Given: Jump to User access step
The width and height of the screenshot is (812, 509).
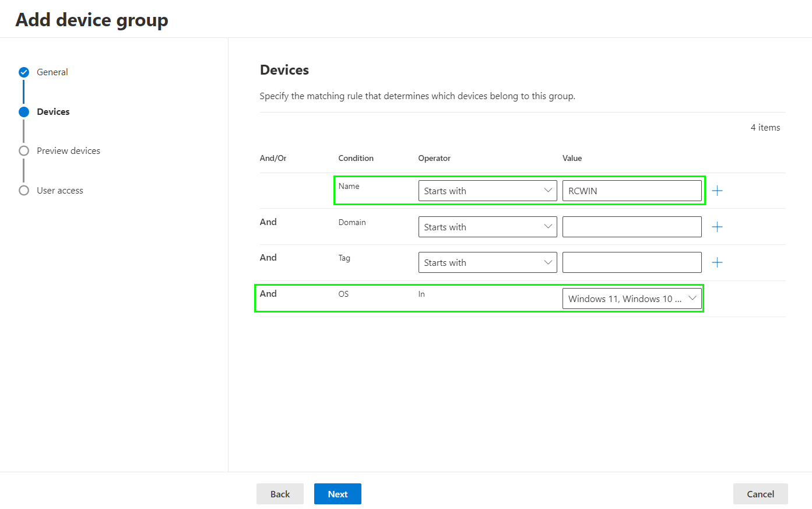Looking at the screenshot, I should (60, 191).
